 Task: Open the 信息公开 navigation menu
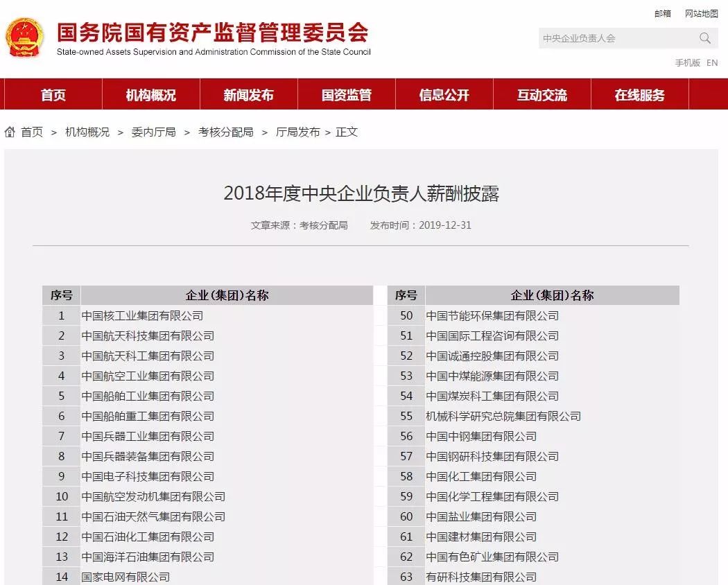(x=443, y=95)
